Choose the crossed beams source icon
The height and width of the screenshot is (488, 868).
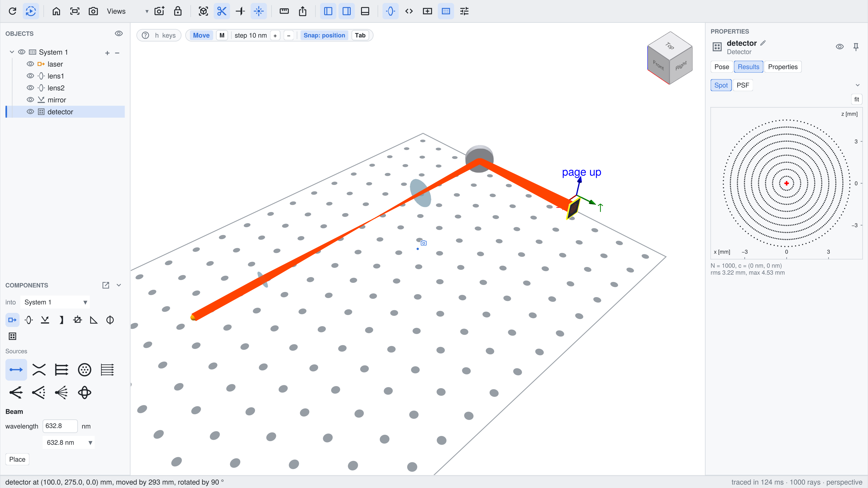click(x=39, y=370)
